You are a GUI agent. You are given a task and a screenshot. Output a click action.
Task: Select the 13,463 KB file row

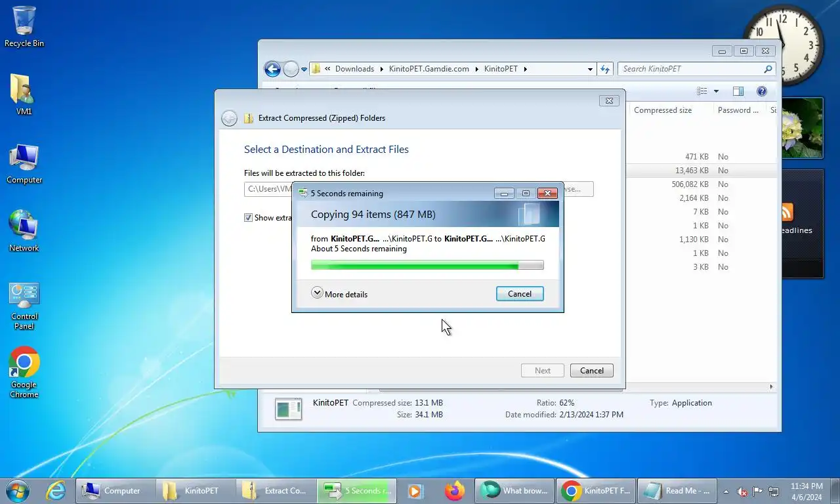pyautogui.click(x=702, y=171)
